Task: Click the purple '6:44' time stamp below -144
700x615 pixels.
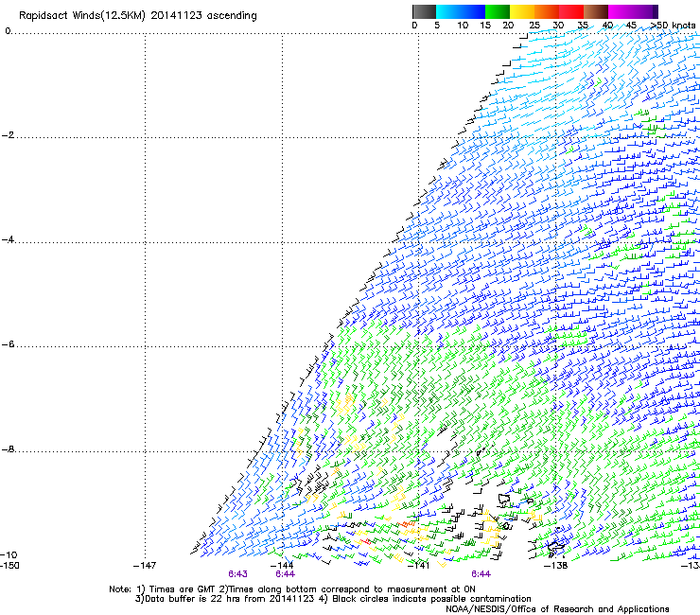Action: (x=285, y=574)
